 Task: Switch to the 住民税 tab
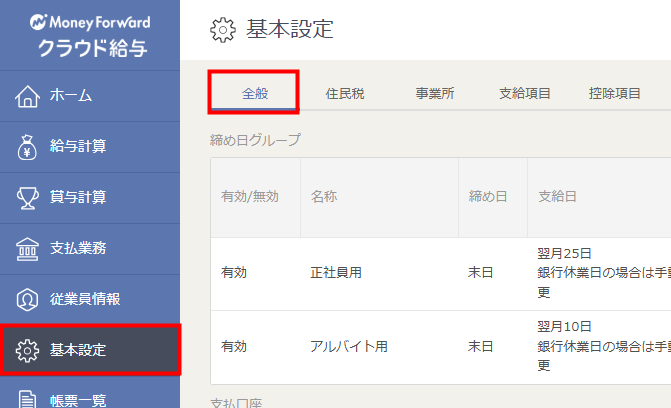pos(345,94)
